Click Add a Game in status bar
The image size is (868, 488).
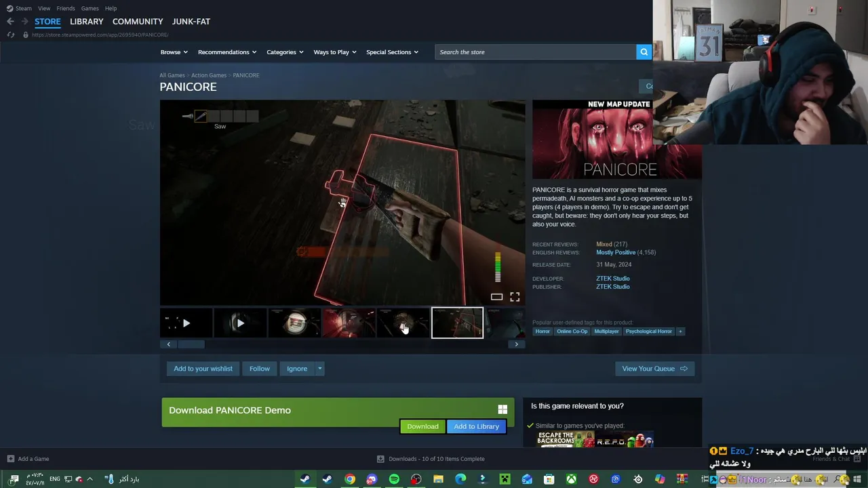[x=33, y=459]
